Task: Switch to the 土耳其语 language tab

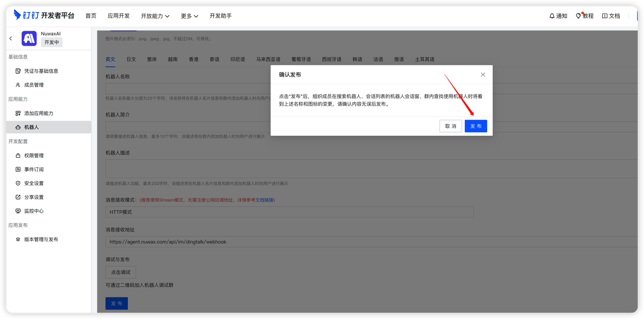Action: (x=425, y=59)
